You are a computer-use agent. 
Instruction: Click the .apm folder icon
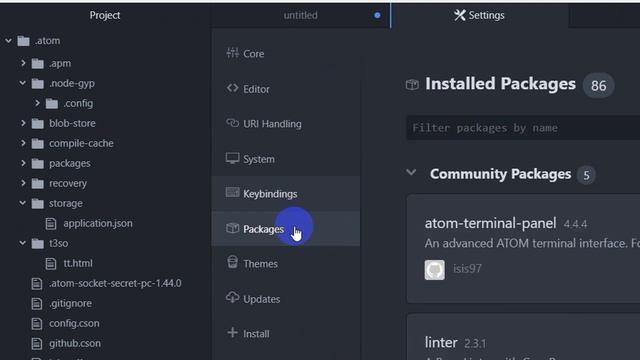click(x=38, y=63)
